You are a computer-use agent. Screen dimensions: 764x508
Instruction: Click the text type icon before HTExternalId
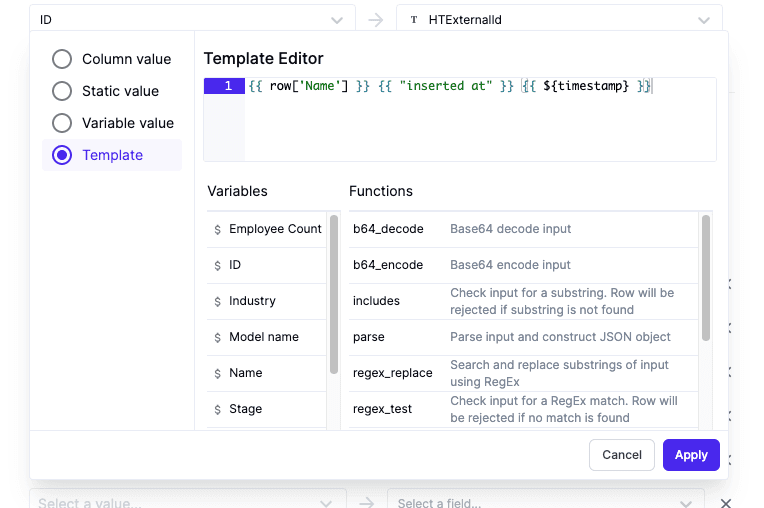[414, 19]
